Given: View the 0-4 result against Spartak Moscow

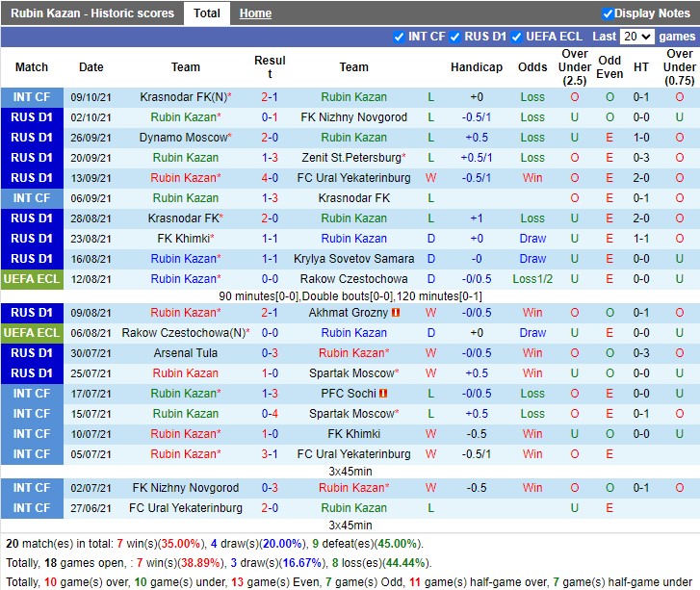Looking at the screenshot, I should point(270,414).
